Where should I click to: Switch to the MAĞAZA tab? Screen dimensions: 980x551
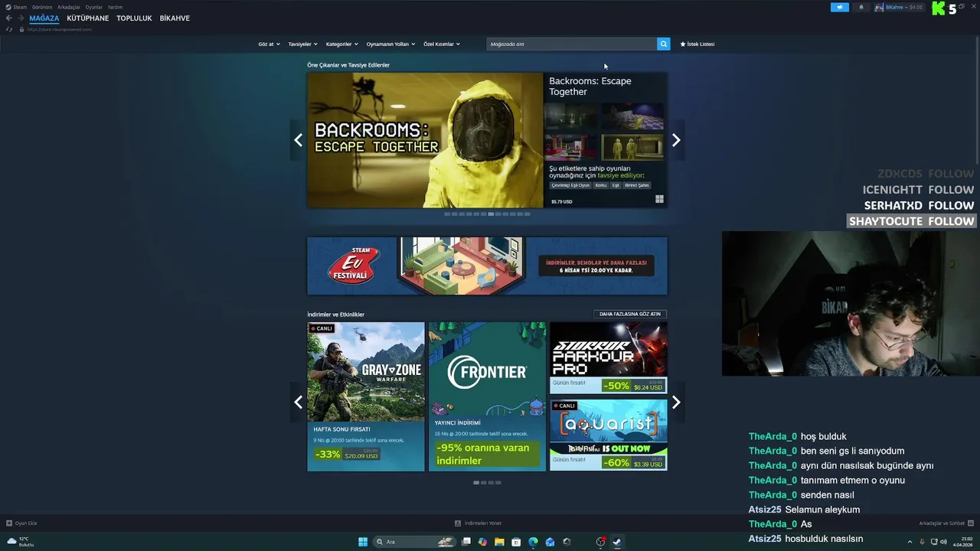tap(44, 18)
